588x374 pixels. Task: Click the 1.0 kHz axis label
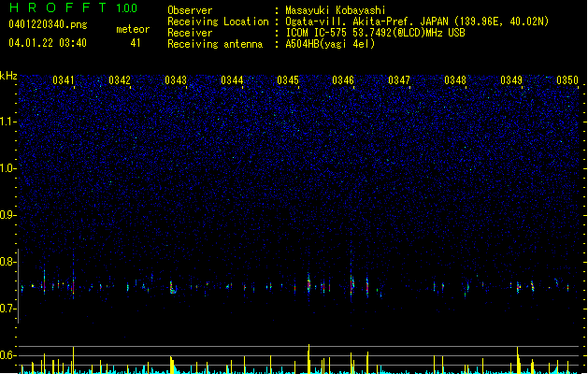tap(7, 168)
